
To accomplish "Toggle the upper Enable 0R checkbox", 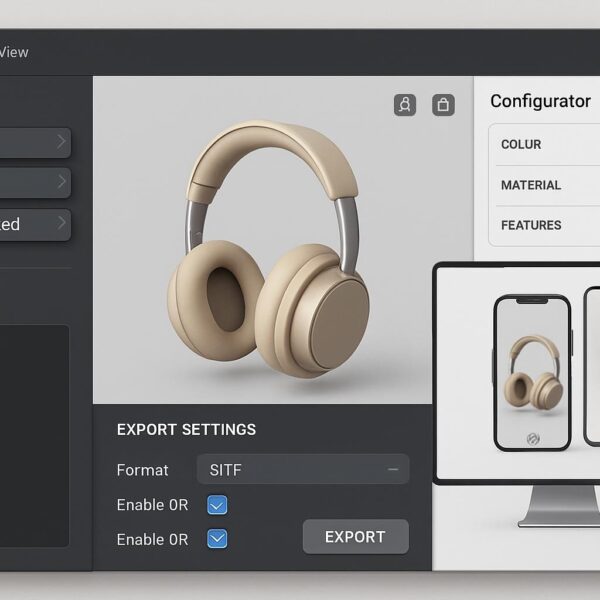I will tap(217, 505).
